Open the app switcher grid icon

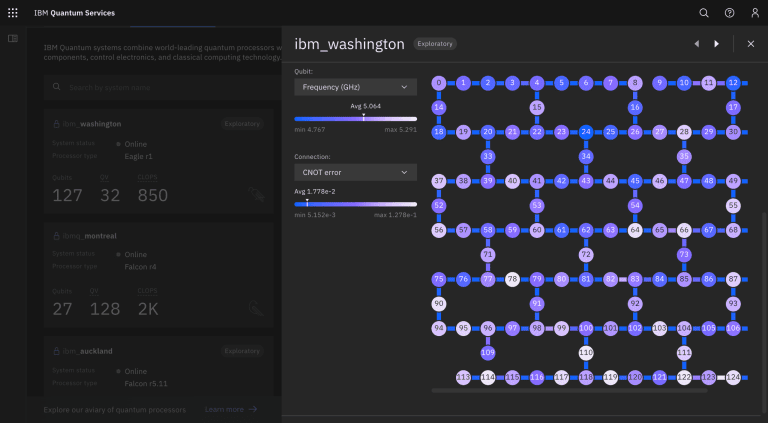tap(13, 13)
